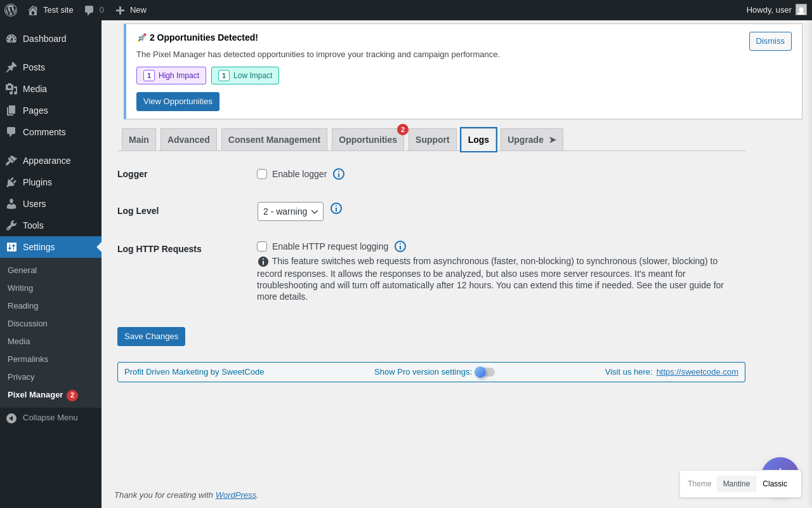Click the Collapse Menu arrow icon
The height and width of the screenshot is (508, 812).
click(x=11, y=418)
